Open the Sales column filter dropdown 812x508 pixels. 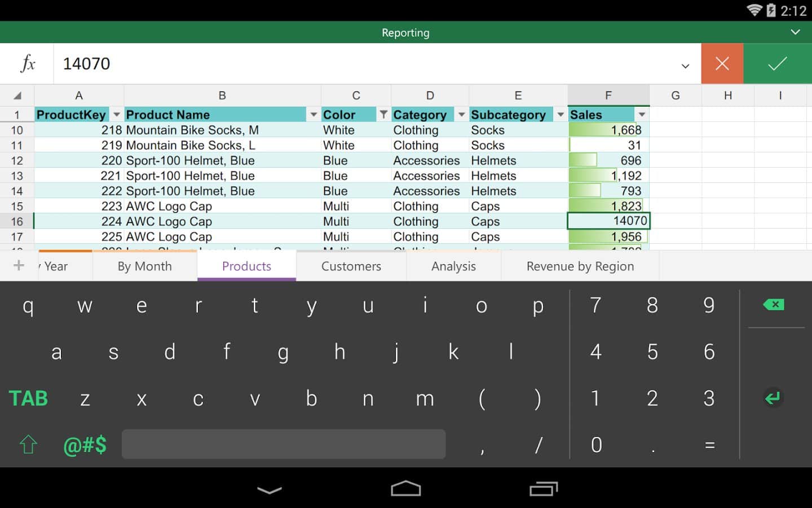[642, 115]
